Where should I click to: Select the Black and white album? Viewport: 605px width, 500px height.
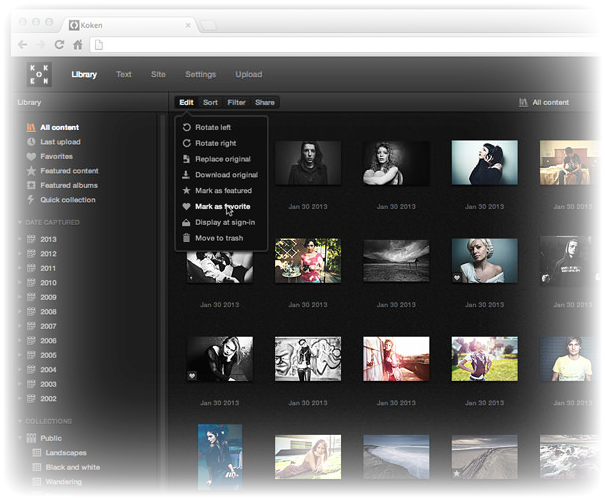(73, 467)
